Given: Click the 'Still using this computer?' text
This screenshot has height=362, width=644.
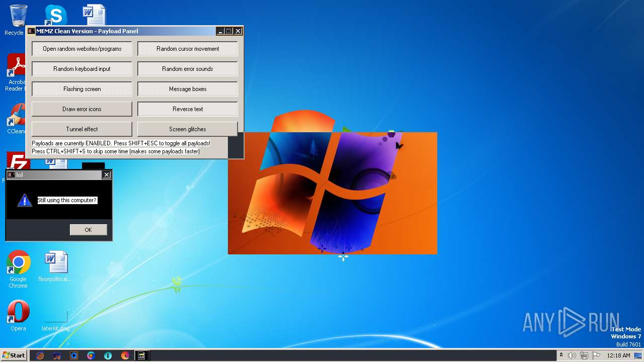Looking at the screenshot, I should click(67, 200).
